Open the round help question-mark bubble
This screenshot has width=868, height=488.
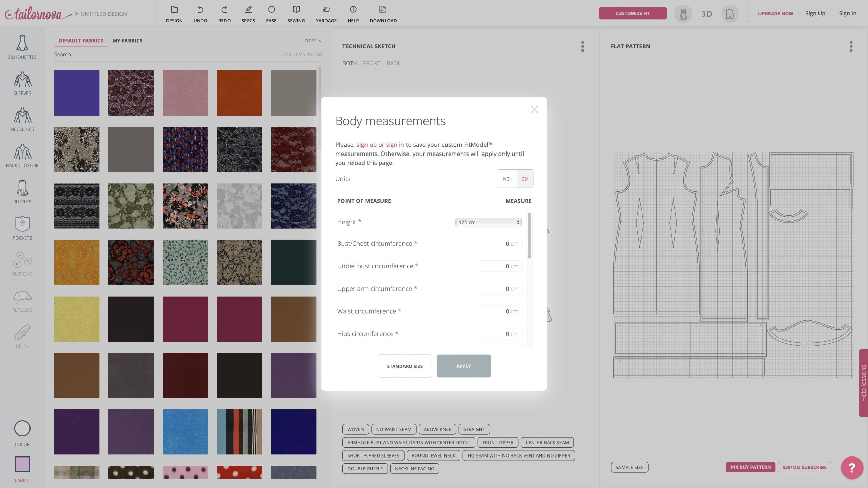(851, 468)
